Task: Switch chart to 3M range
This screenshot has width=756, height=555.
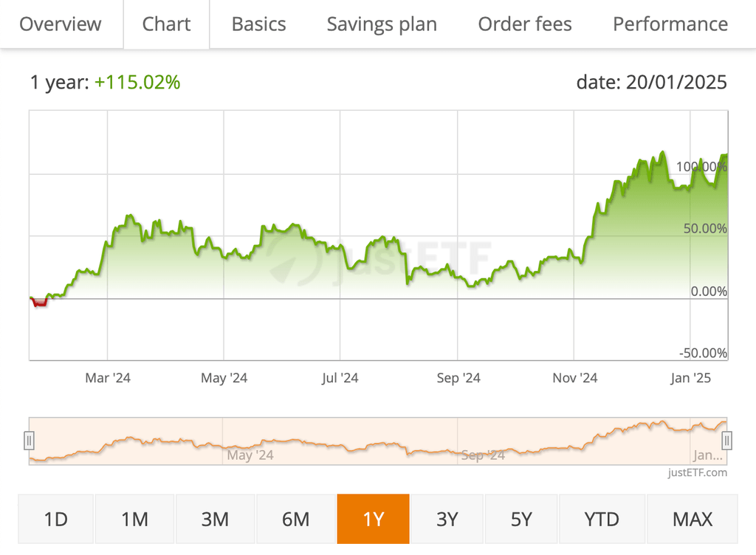Action: pos(215,519)
